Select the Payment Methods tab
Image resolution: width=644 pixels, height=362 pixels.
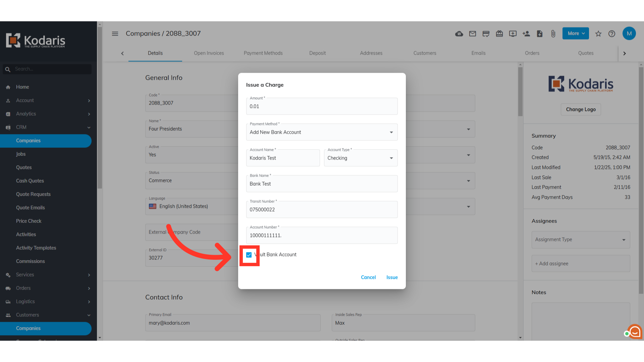pos(263,53)
